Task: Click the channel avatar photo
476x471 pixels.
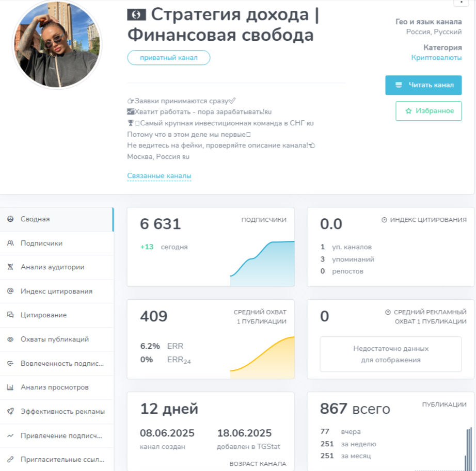Action: tap(57, 45)
